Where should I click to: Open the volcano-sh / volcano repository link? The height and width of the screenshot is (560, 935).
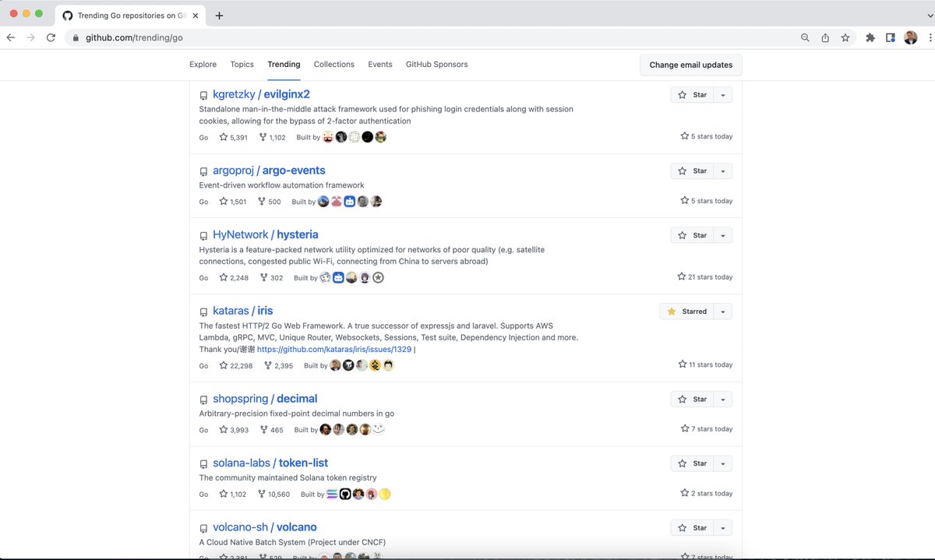pyautogui.click(x=264, y=527)
